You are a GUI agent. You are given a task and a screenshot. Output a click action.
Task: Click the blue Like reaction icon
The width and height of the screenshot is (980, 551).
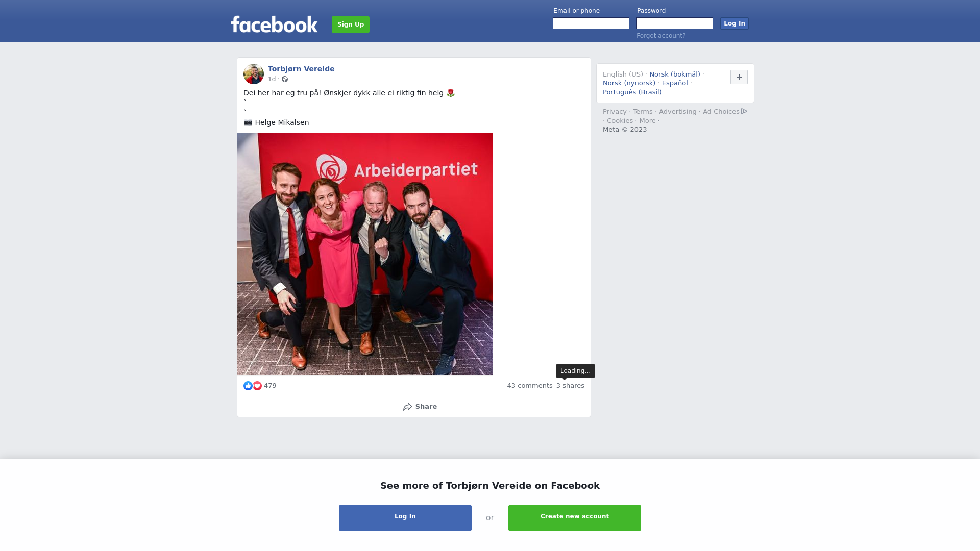pyautogui.click(x=248, y=386)
